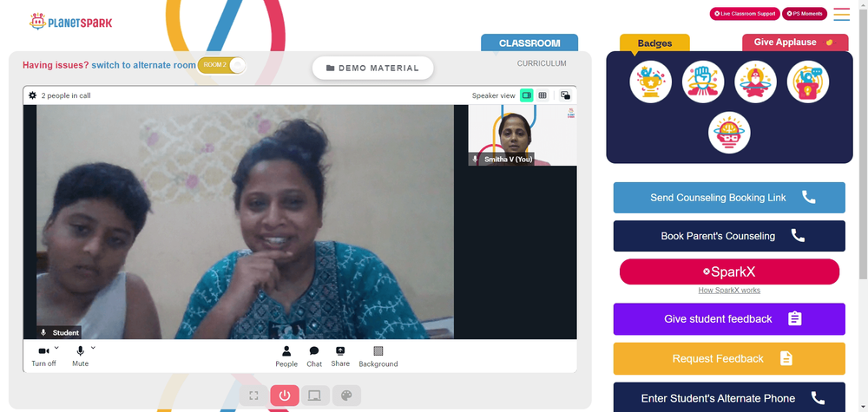Award the speaker podium badge
This screenshot has height=412, width=868.
(x=807, y=82)
